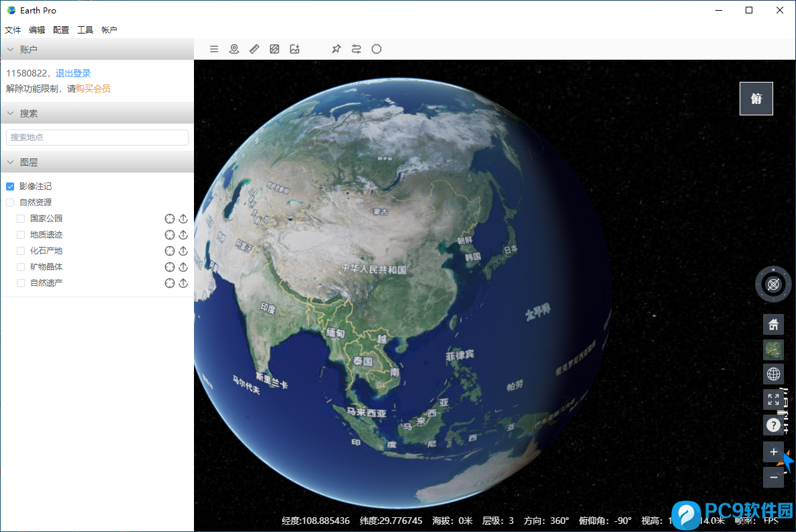Image resolution: width=796 pixels, height=532 pixels.
Task: Open the 文件 menu
Action: click(13, 30)
